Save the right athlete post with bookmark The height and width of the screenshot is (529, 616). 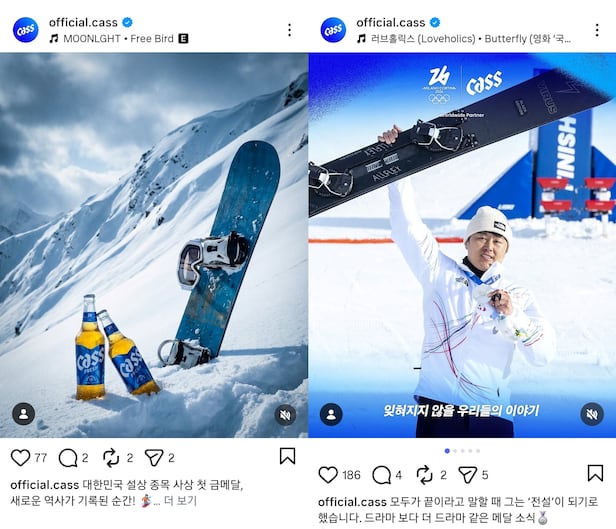595,473
